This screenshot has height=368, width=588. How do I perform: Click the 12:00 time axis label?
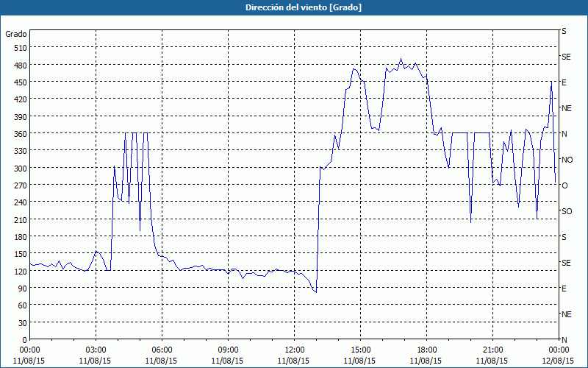point(295,350)
